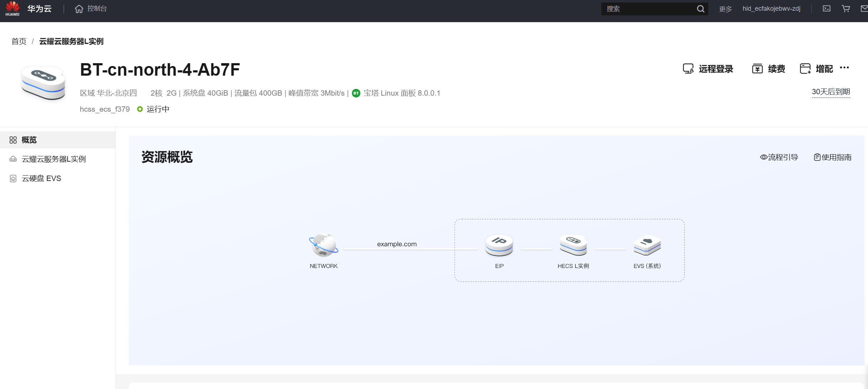Viewport: 868px width, 389px height.
Task: Expand the three-dot more actions menu
Action: coord(844,68)
